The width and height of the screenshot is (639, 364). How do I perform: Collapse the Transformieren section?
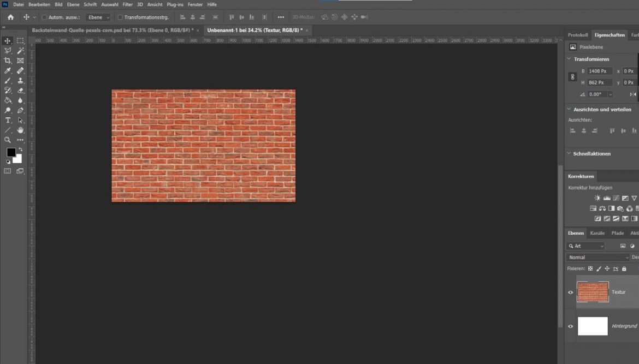(569, 58)
